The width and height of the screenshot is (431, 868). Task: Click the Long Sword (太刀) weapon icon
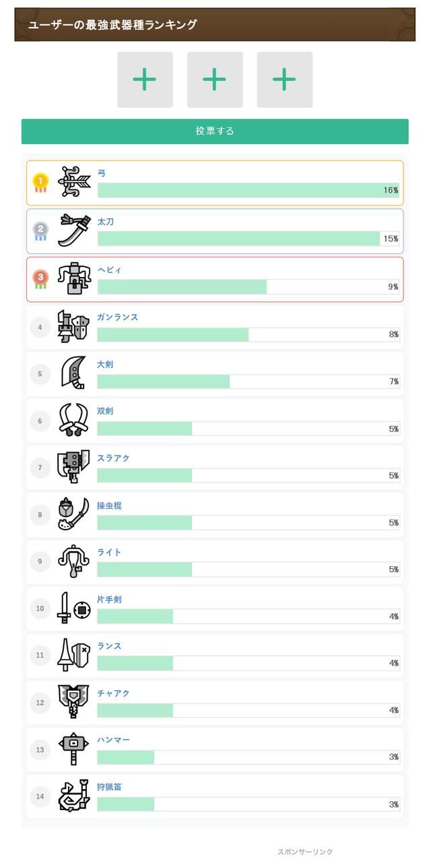click(x=73, y=230)
